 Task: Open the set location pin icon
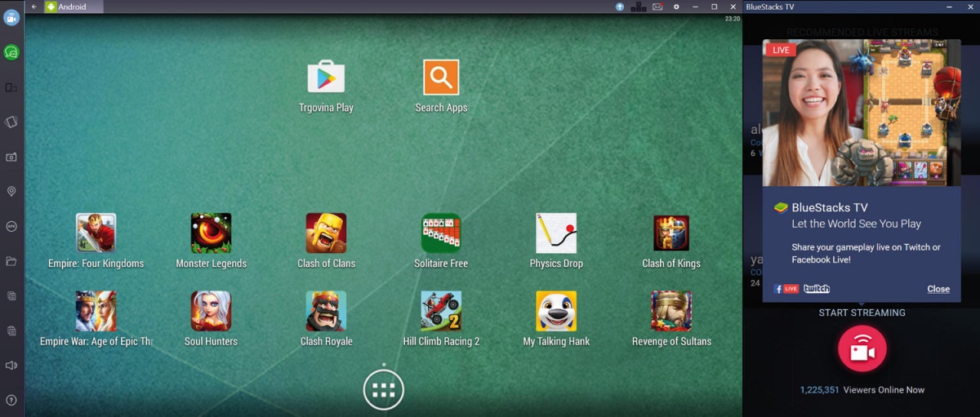tap(11, 192)
